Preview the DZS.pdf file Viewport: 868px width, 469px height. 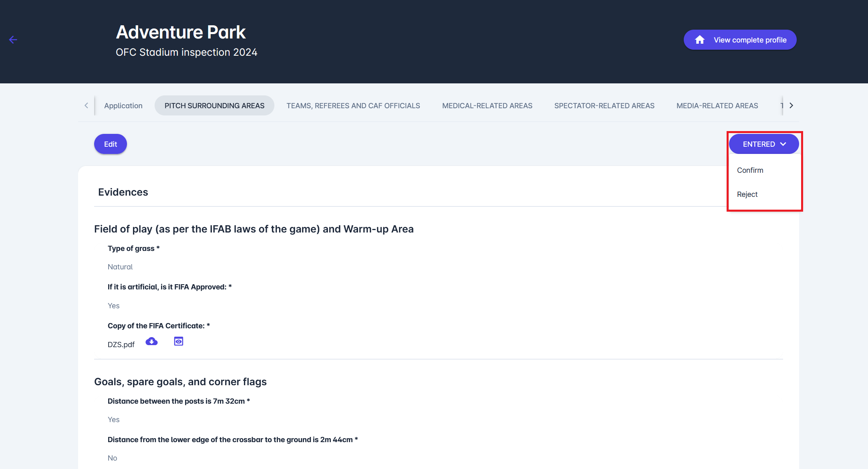179,342
